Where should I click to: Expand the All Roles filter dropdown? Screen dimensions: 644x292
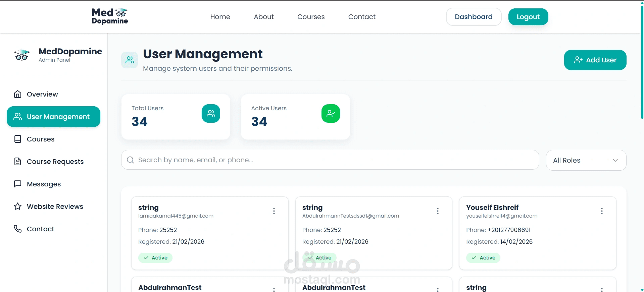pos(586,160)
